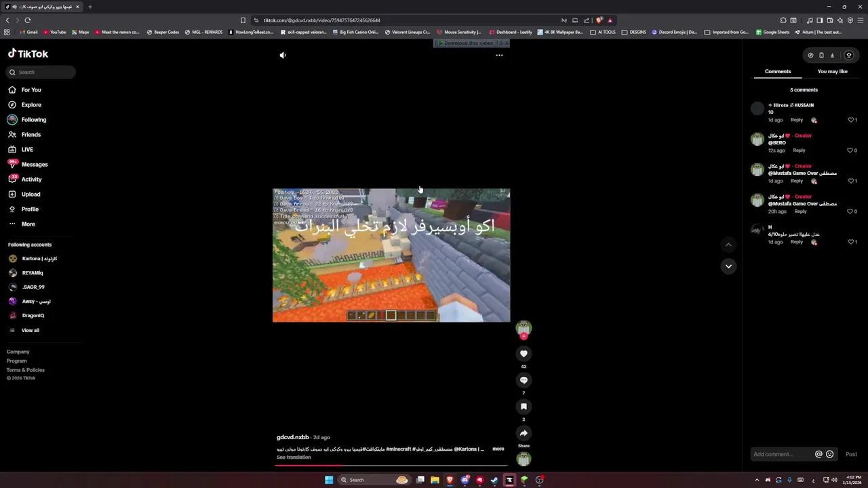This screenshot has width=868, height=488.
Task: Click the Minecraft video to pause playback
Action: point(391,255)
